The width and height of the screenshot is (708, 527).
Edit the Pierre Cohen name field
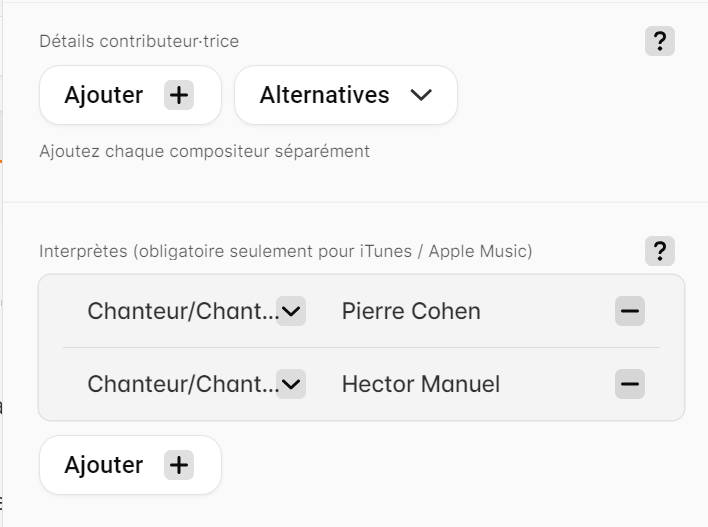point(470,311)
